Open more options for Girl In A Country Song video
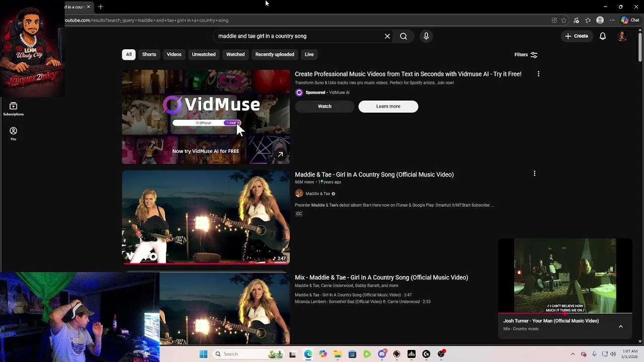This screenshot has width=644, height=362. coord(534,173)
